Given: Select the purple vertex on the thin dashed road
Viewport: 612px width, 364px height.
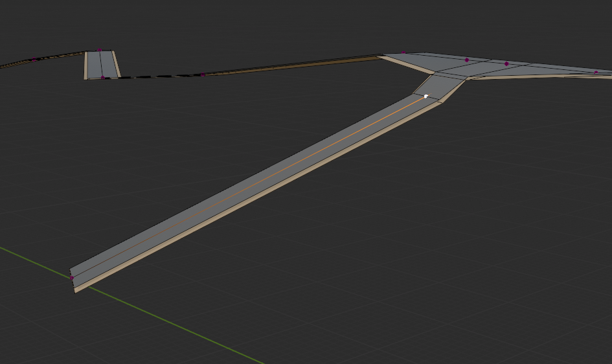Looking at the screenshot, I should (x=203, y=74).
